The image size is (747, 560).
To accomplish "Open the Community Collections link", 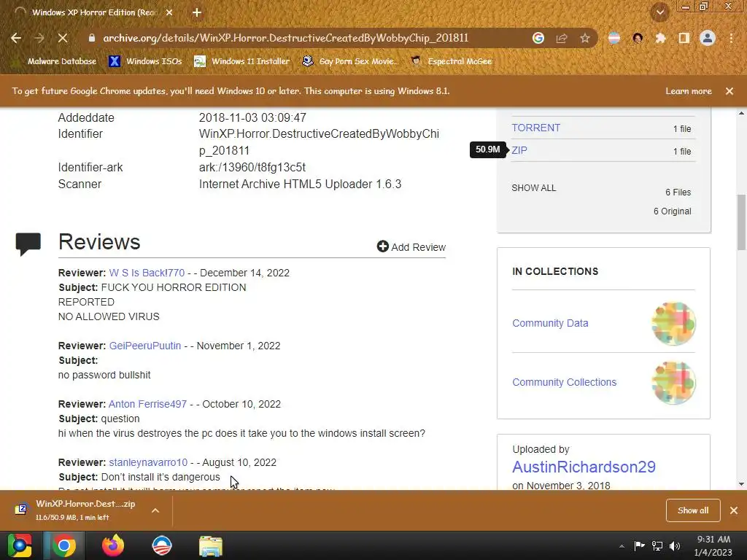I will point(564,382).
